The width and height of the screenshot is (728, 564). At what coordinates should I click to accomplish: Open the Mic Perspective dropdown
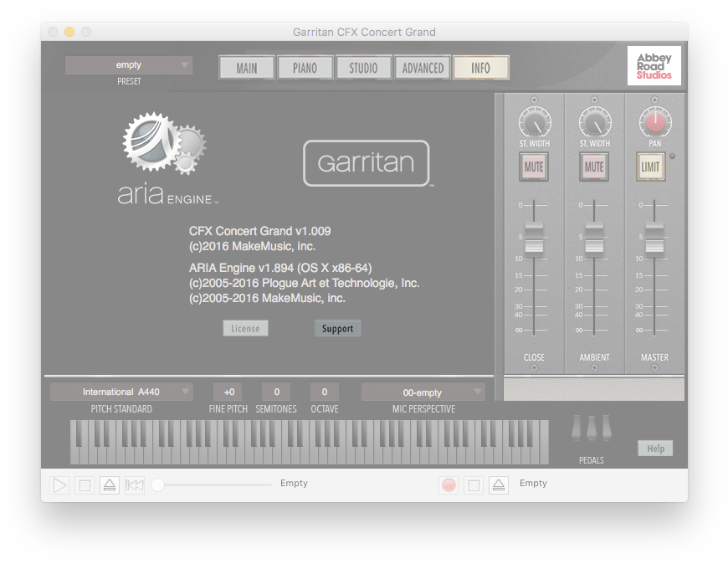pyautogui.click(x=423, y=392)
